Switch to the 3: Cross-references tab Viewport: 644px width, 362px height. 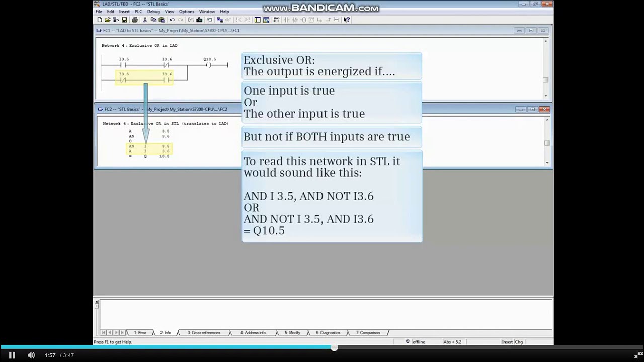point(204,333)
